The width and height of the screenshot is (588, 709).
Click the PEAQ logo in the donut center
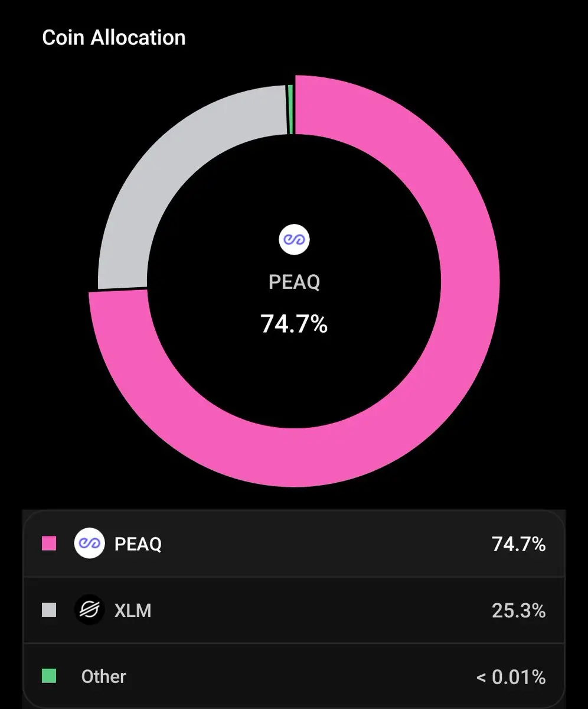click(294, 240)
